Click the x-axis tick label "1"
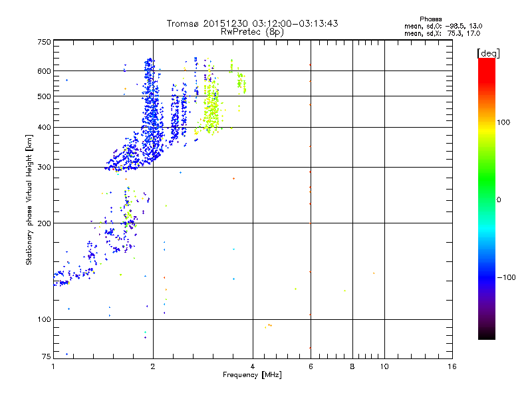The height and width of the screenshot is (399, 532). (53, 366)
